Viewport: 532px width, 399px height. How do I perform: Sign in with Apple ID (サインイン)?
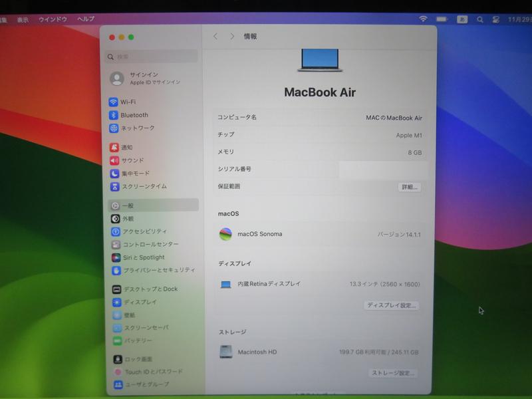[145, 78]
